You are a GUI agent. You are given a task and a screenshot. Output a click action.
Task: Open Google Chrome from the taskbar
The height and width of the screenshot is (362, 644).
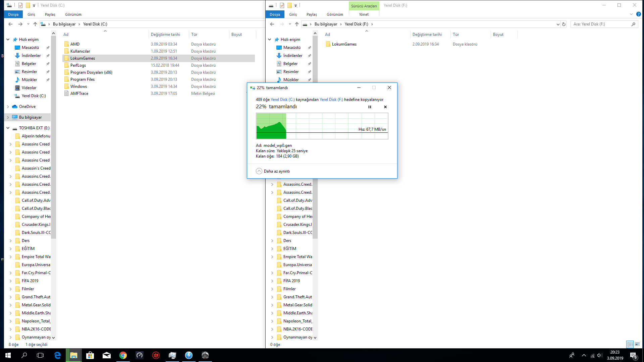(123, 355)
